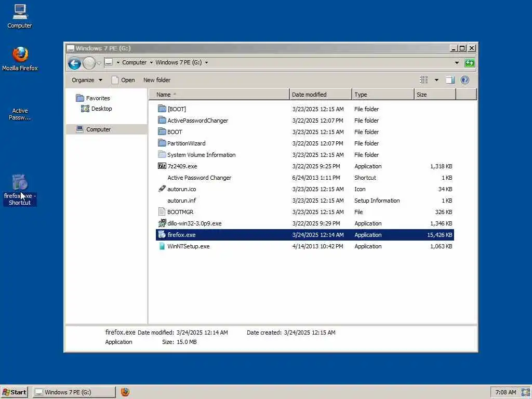Select the autorun.ico file icon

pyautogui.click(x=162, y=189)
